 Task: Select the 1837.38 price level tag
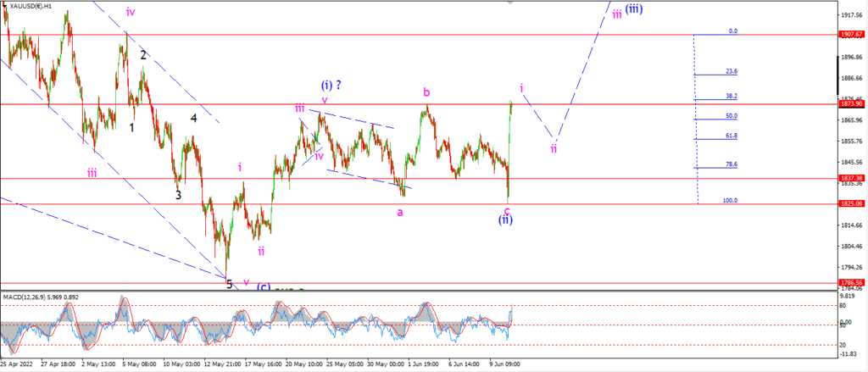click(853, 178)
